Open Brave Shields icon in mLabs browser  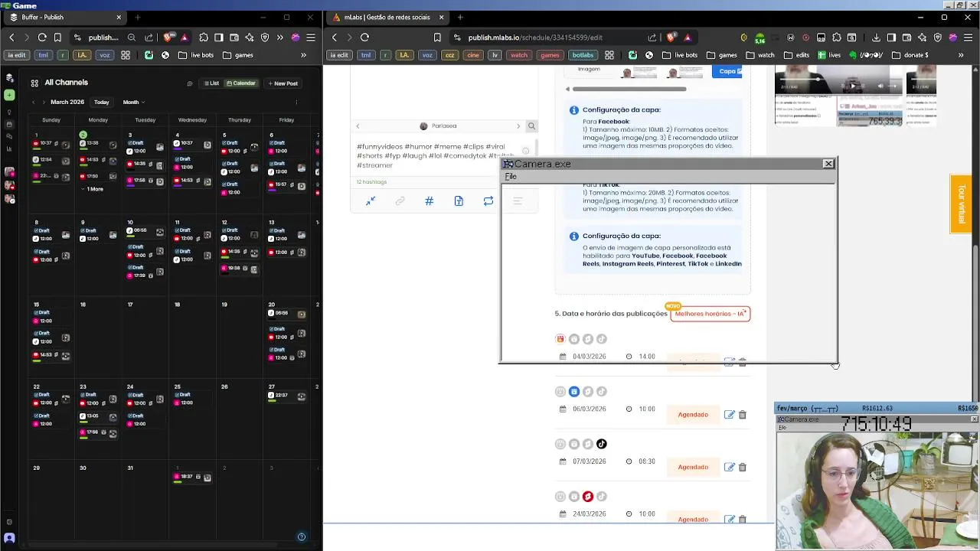tap(671, 37)
